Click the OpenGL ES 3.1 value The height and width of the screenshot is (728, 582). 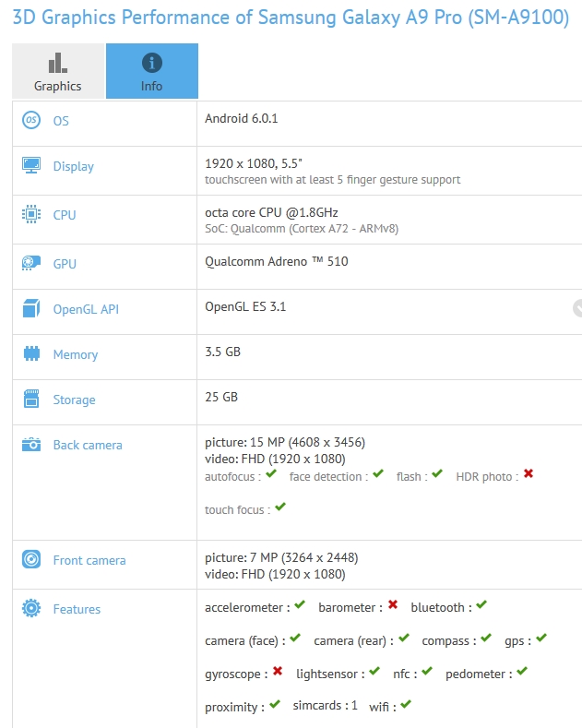click(x=245, y=306)
